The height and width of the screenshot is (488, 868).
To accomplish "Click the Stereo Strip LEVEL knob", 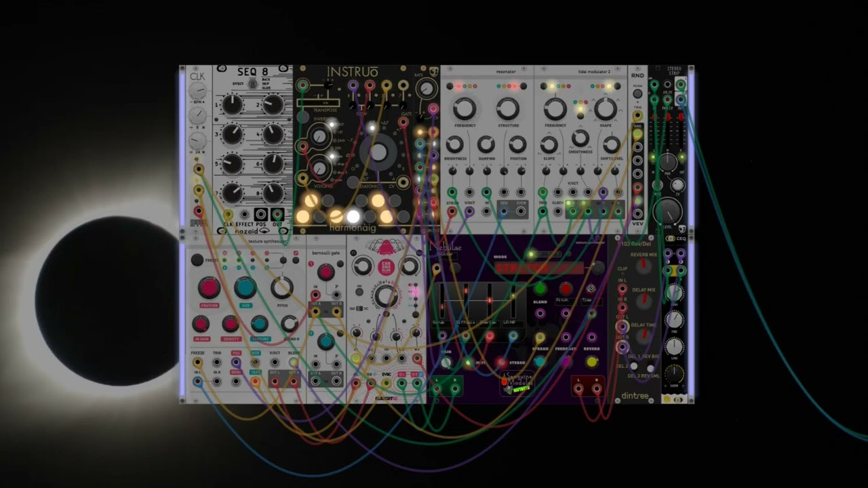I will click(x=667, y=211).
